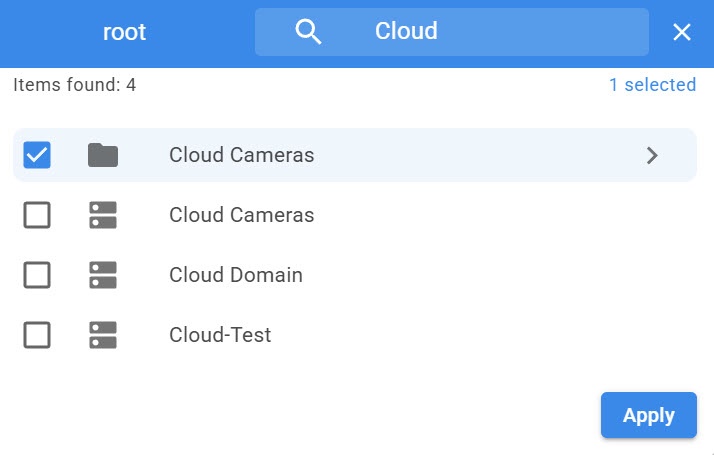Select the Cloud Cameras server item label
The width and height of the screenshot is (714, 455).
coord(242,215)
